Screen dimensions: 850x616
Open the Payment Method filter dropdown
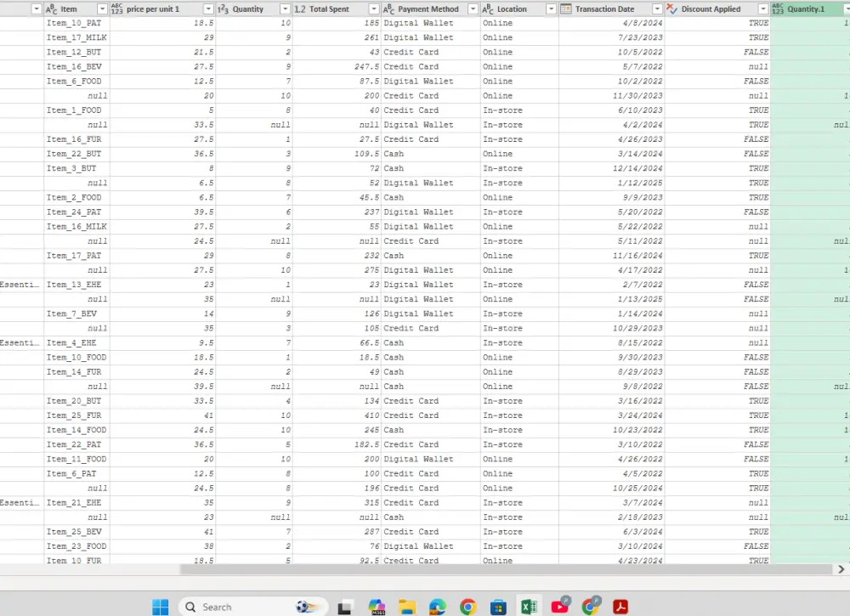(473, 8)
